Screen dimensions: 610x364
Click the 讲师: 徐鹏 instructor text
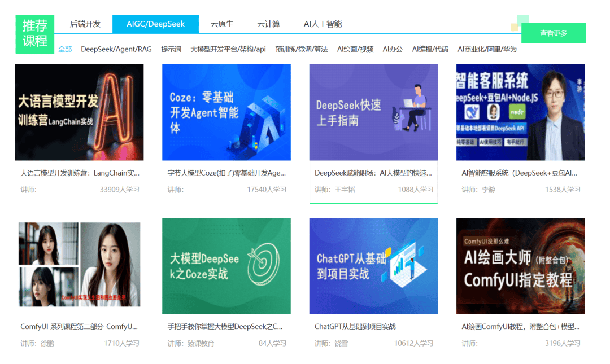click(x=37, y=343)
